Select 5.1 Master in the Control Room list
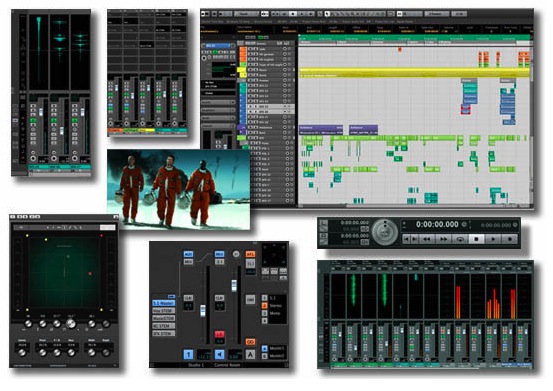Viewport: 553px width, 391px height. pyautogui.click(x=164, y=303)
